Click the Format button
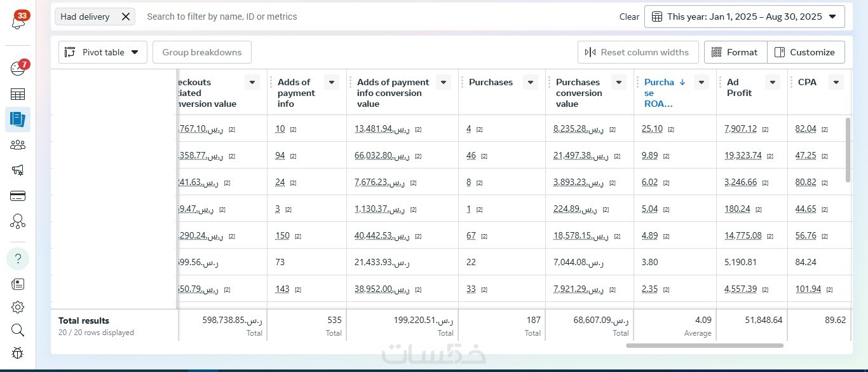Screen dimensions: 868x372 (735, 52)
